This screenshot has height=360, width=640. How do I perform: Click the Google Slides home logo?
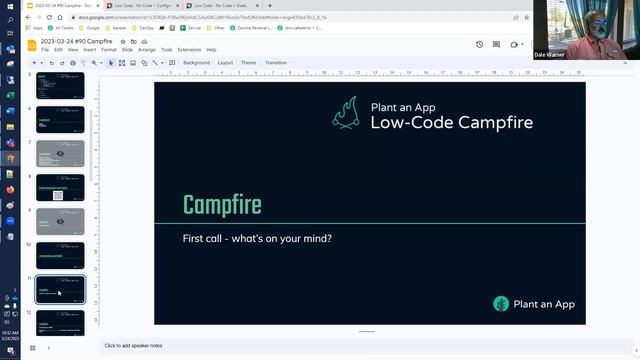(x=32, y=45)
